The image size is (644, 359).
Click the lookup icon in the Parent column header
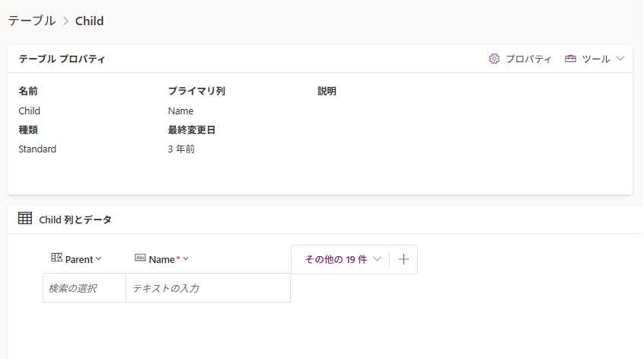point(56,259)
